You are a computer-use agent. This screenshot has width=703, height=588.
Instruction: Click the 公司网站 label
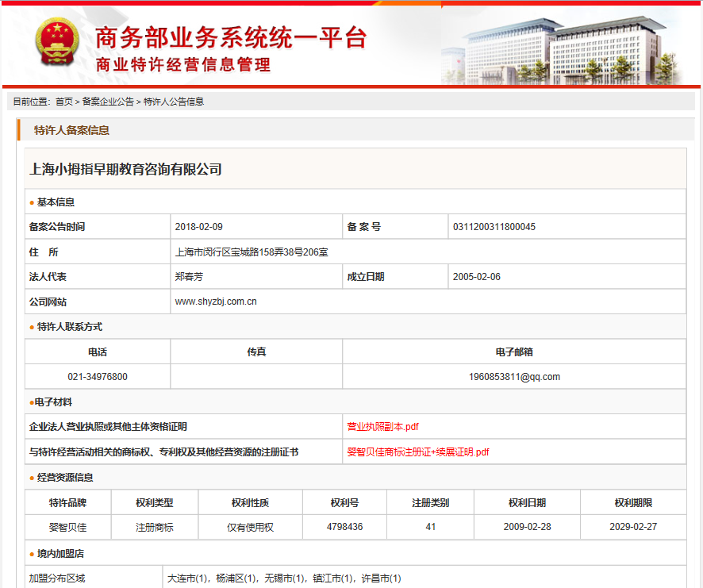(x=48, y=302)
